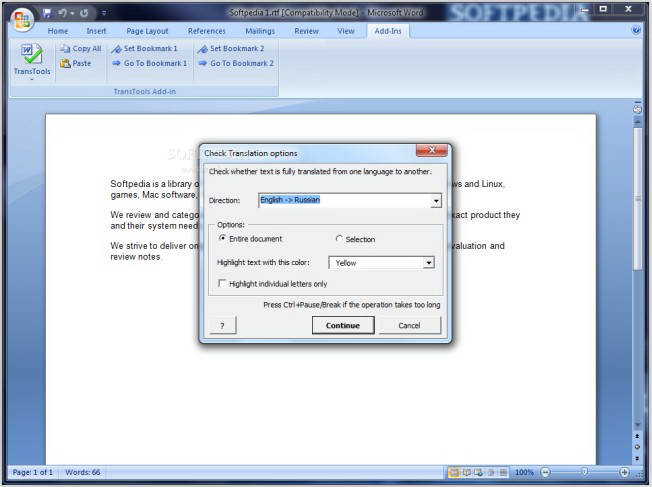Switch to the Insert ribbon tab
Image resolution: width=652 pixels, height=487 pixels.
tap(96, 31)
